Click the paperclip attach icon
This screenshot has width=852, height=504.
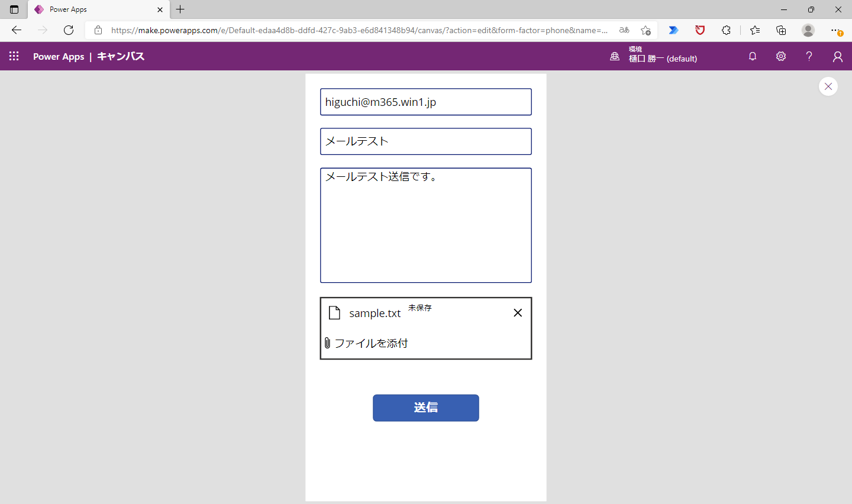tap(327, 343)
